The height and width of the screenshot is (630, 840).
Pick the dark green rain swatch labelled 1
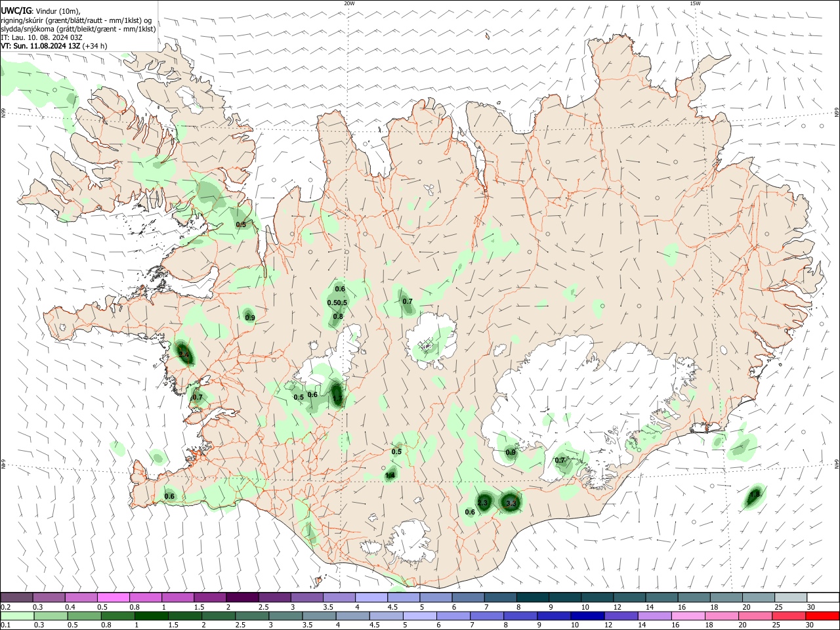152,616
